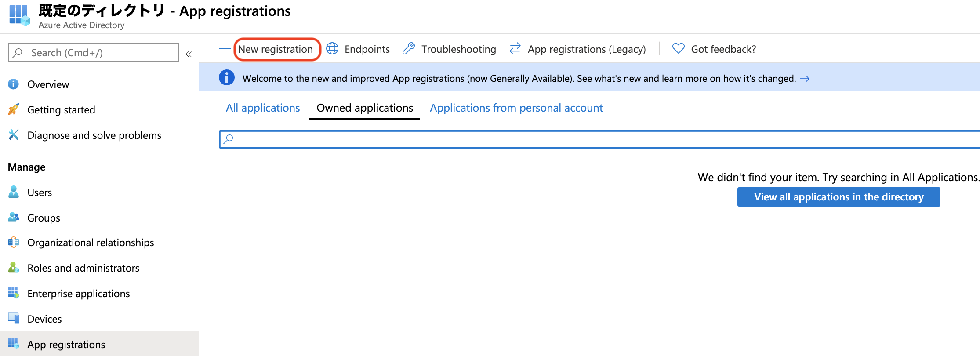Click the Enterprise applications grid icon
Image resolution: width=980 pixels, height=356 pixels.
(14, 293)
